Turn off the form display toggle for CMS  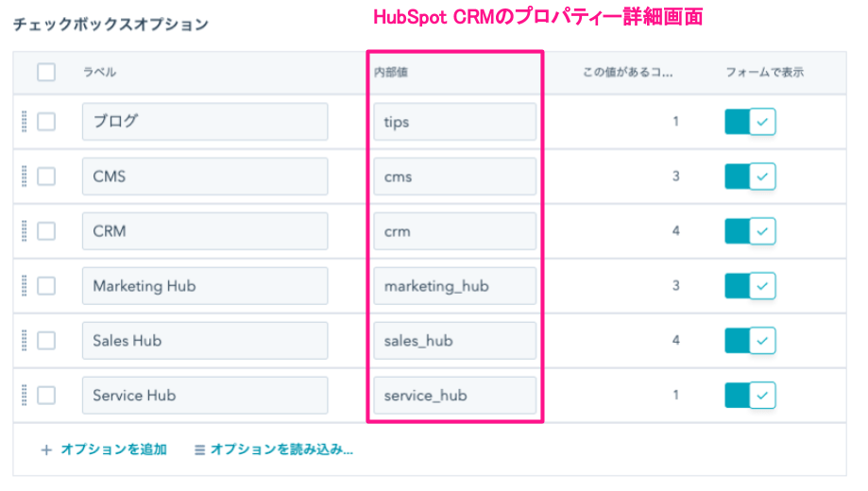pos(750,177)
